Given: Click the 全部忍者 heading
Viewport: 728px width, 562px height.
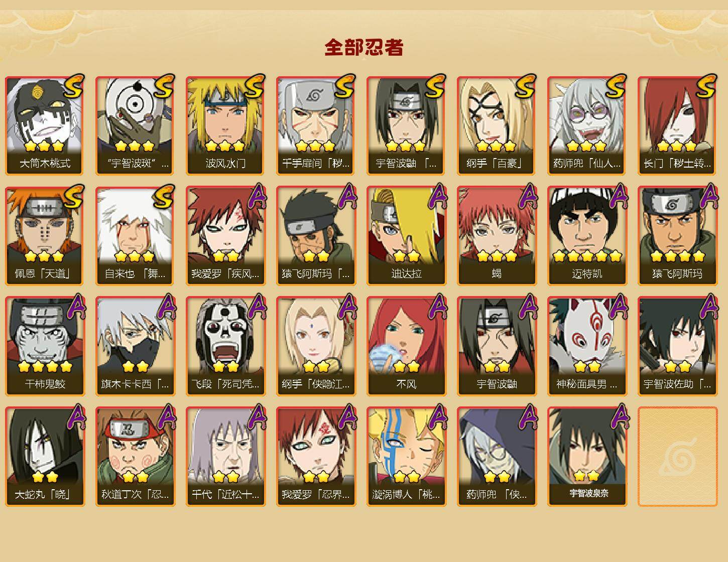Looking at the screenshot, I should coord(364,47).
